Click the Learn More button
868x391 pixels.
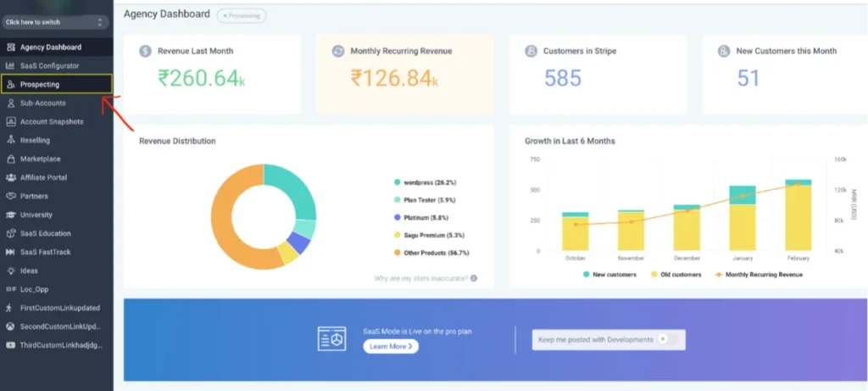coord(391,346)
